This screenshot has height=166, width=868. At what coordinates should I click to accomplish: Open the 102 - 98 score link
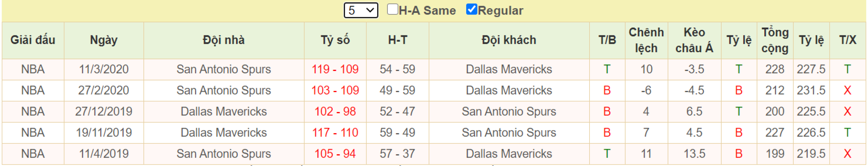tap(335, 111)
